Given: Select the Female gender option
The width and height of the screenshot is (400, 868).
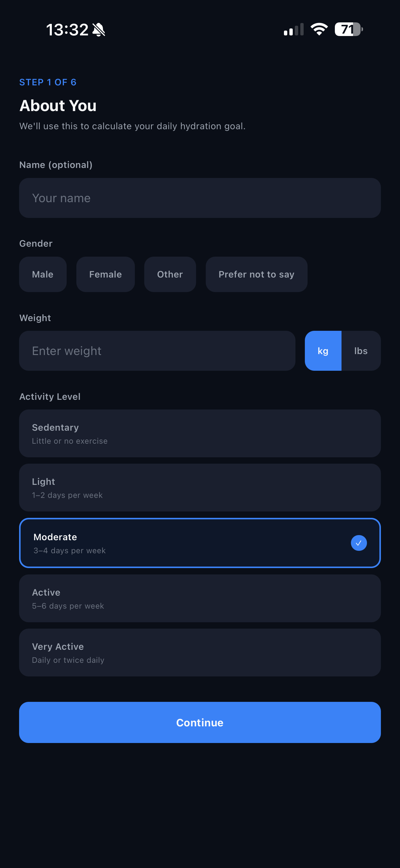Looking at the screenshot, I should tap(105, 274).
